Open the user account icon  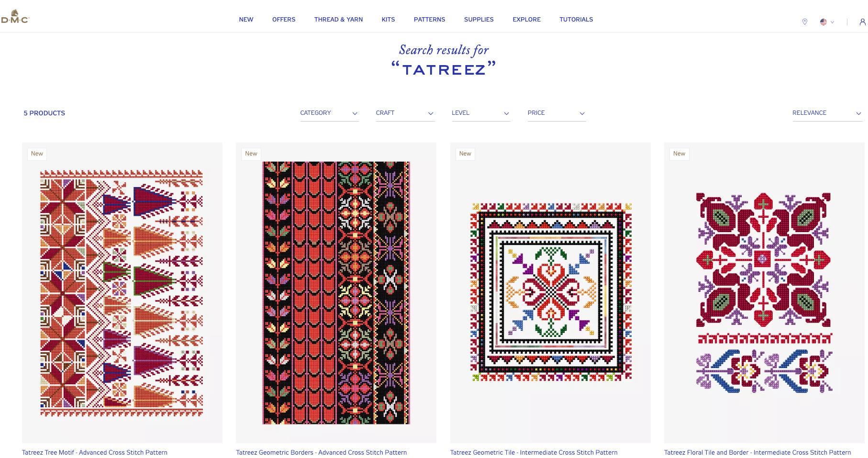coord(862,22)
